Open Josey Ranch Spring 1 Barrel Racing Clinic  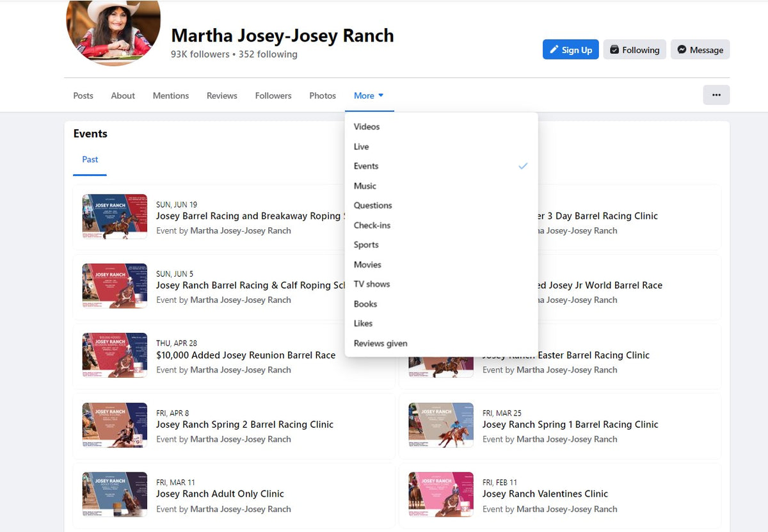570,424
